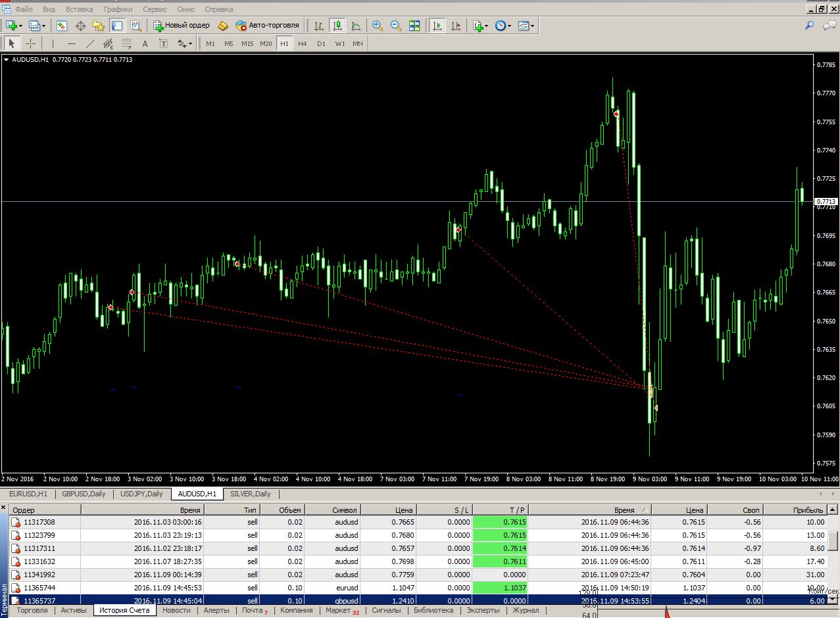Open the search magnifier icon
The height and width of the screenshot is (618, 840).
(810, 26)
